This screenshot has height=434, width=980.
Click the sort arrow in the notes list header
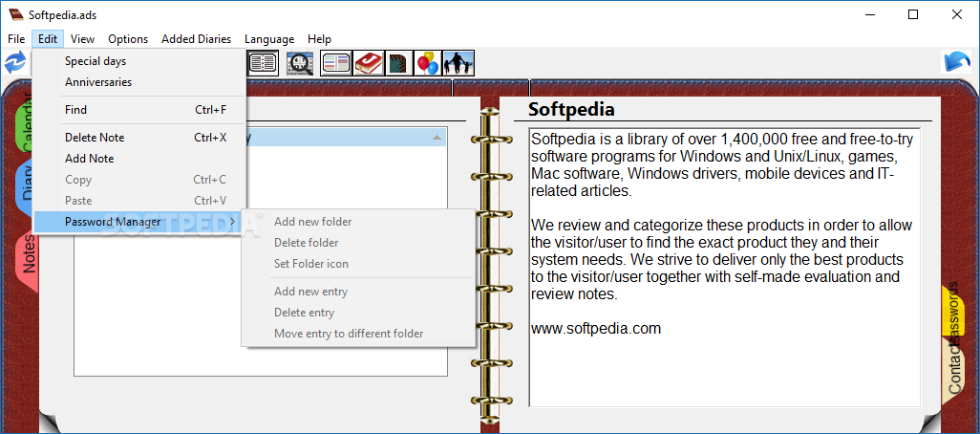437,138
